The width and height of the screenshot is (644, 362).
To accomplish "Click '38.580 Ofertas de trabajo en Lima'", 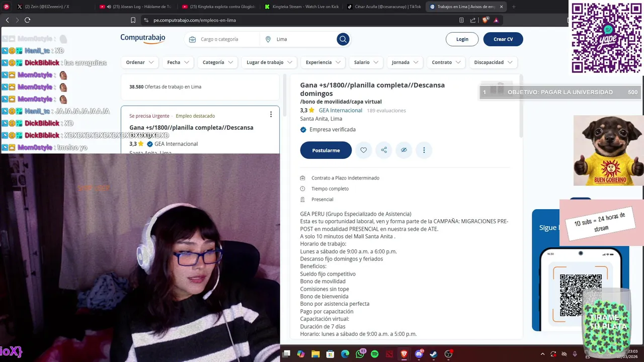I will [x=165, y=87].
